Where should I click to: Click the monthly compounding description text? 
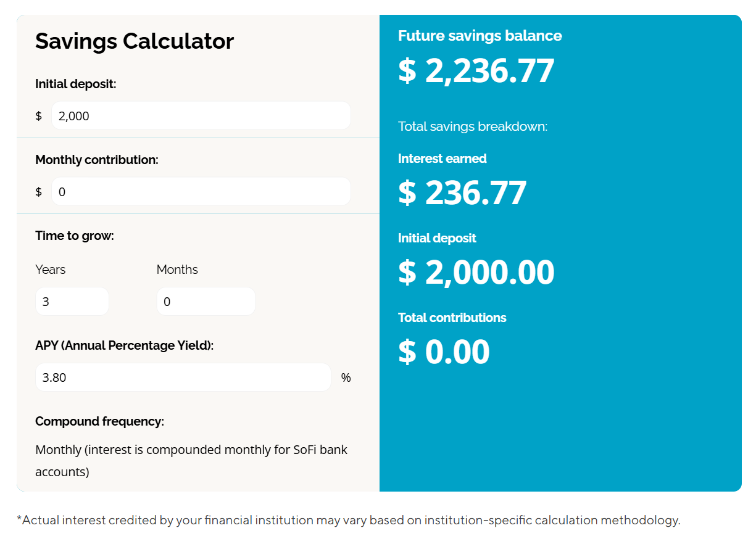[191, 461]
